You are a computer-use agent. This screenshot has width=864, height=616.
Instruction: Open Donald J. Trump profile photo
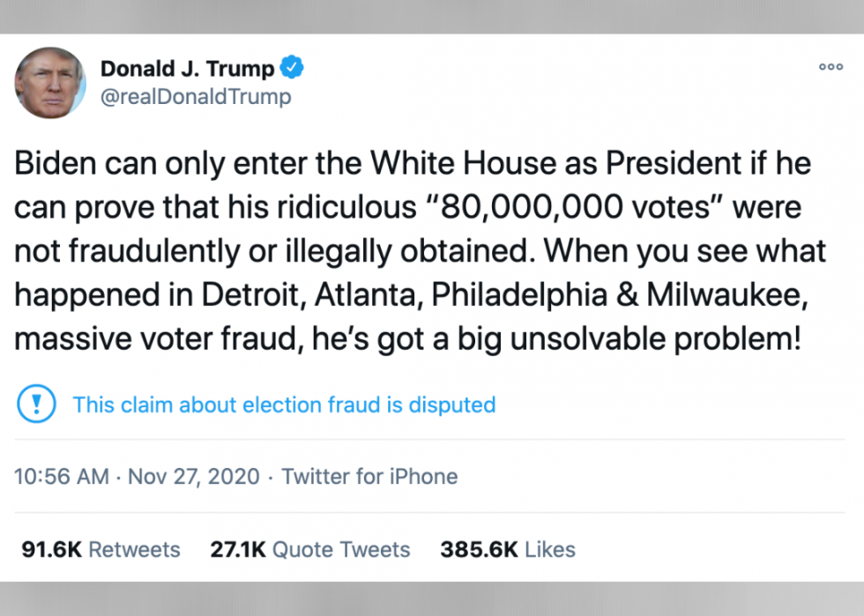pos(50,82)
